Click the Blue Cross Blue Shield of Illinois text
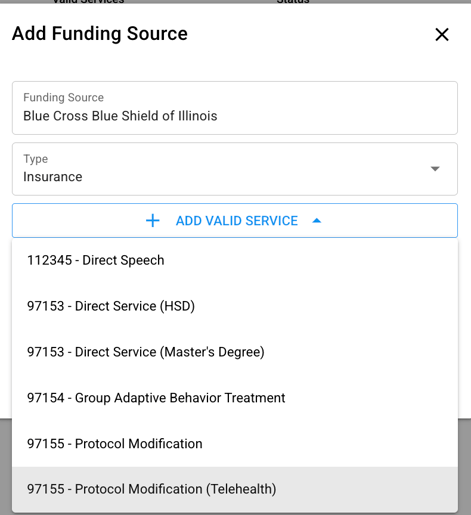The image size is (471, 515). (120, 116)
